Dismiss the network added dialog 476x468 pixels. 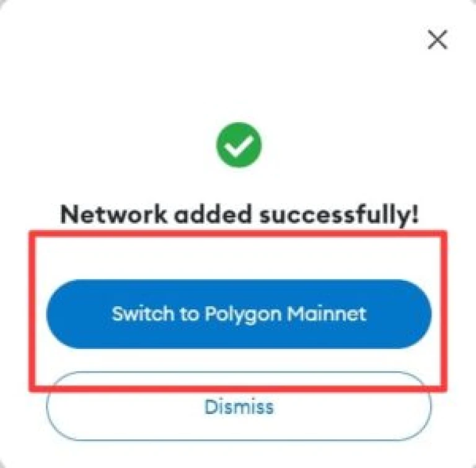[x=239, y=406]
